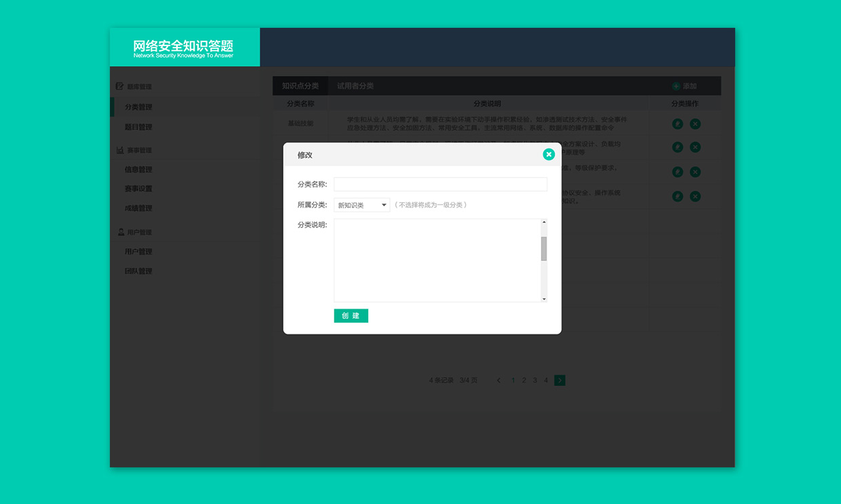The width and height of the screenshot is (841, 504).
Task: Click the 赛事管理 chart icon in the sidebar
Action: tap(120, 150)
